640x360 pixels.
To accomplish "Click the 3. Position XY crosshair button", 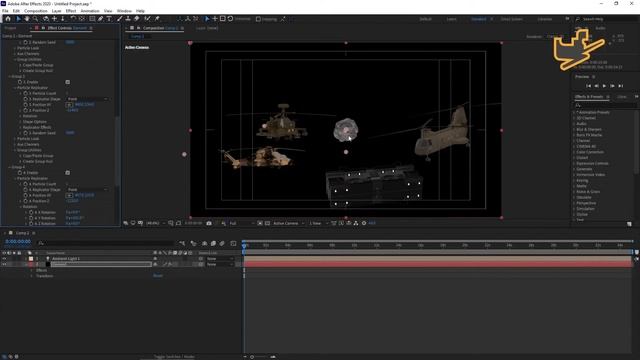I will click(x=69, y=105).
